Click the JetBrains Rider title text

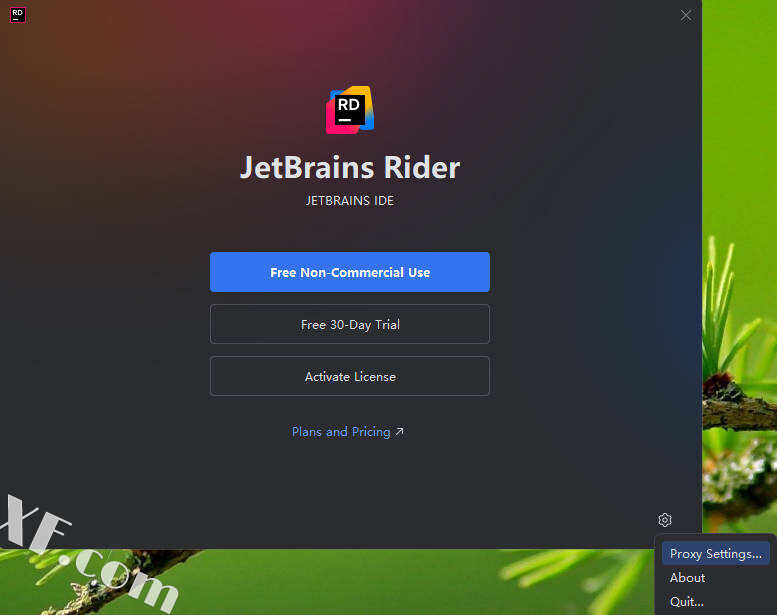350,168
